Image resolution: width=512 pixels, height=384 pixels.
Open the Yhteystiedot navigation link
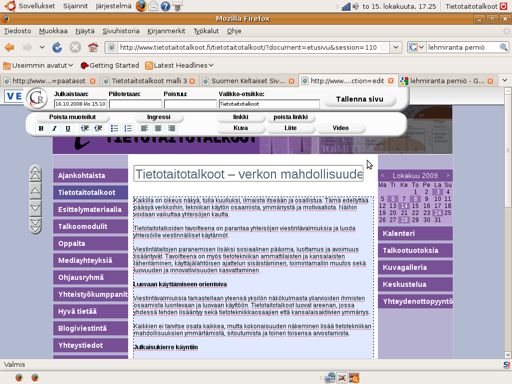pos(90,345)
